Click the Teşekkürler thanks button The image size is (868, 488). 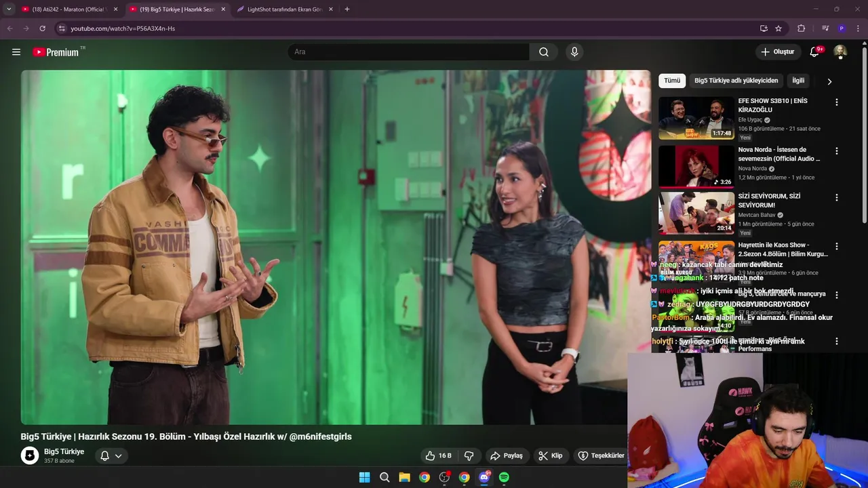(x=600, y=456)
